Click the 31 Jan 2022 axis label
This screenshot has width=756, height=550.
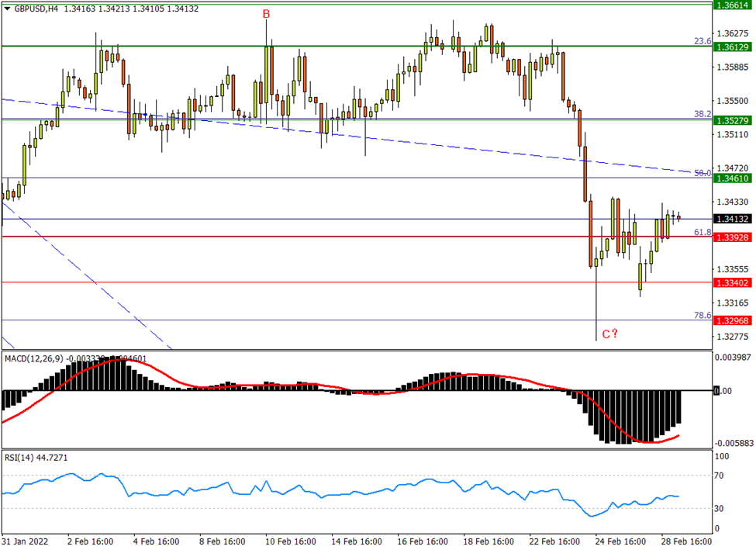point(26,542)
